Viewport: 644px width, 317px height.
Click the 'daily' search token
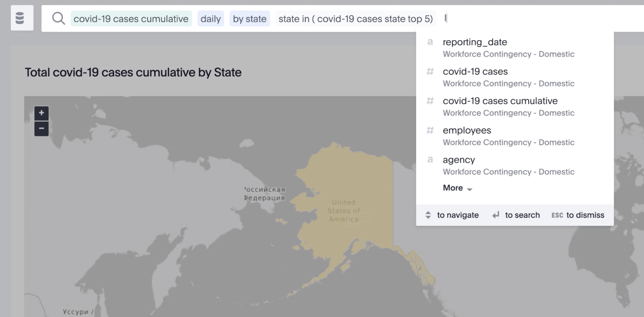tap(210, 19)
